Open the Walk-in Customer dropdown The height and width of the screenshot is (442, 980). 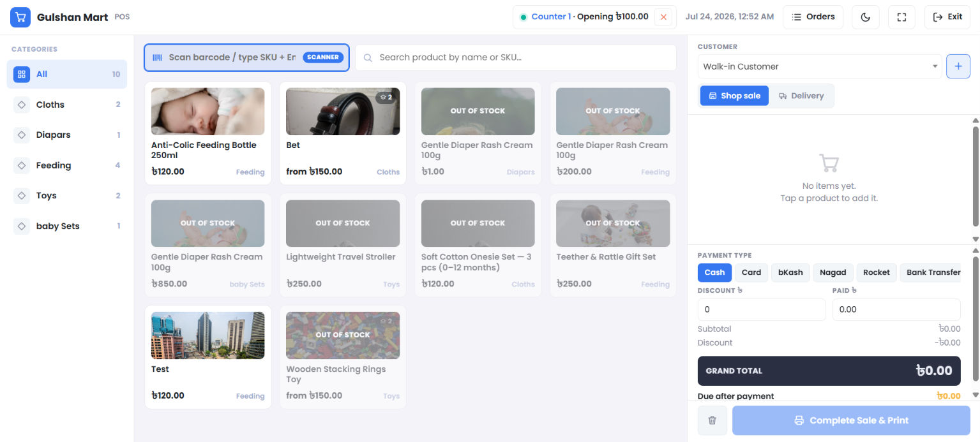pyautogui.click(x=820, y=66)
